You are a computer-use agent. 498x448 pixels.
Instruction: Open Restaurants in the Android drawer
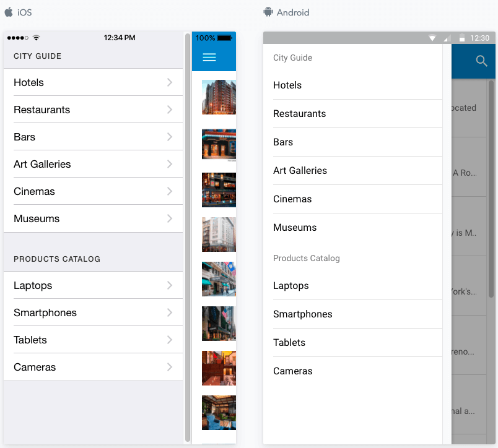click(353, 114)
